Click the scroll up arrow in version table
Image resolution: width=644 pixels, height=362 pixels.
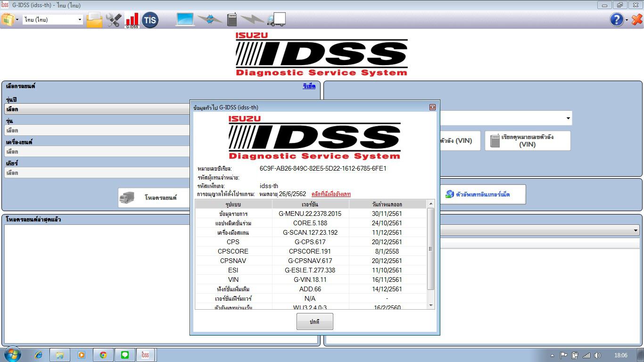point(430,204)
